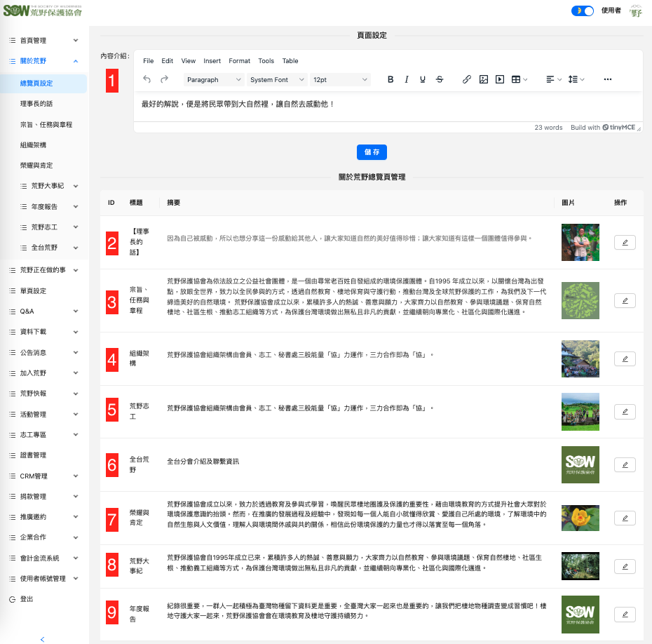652x644 pixels.
Task: Click the 全台荒野 row SOW thumbnail
Action: click(x=580, y=464)
